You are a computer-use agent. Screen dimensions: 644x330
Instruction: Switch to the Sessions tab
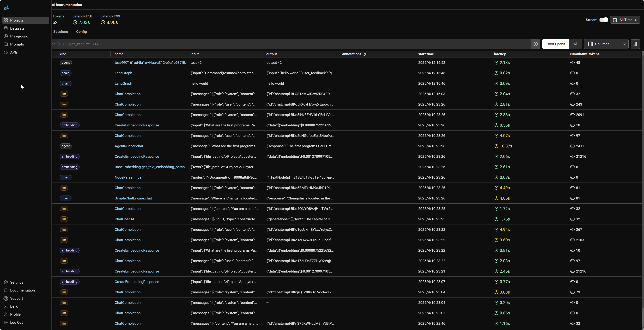click(x=60, y=32)
